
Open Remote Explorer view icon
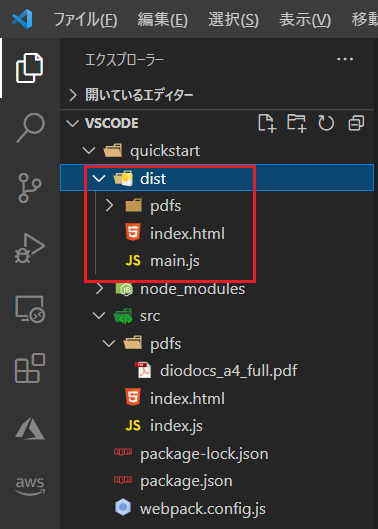30,309
